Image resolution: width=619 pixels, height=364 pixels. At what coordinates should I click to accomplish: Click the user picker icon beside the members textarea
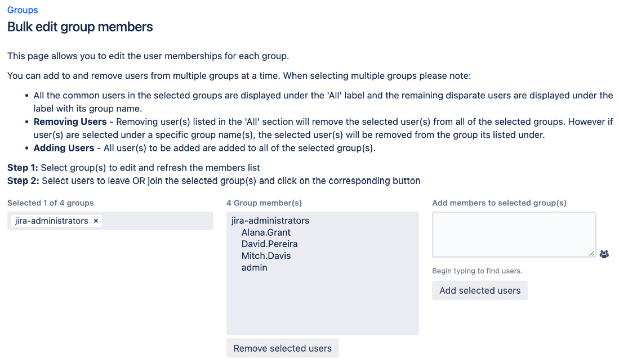(x=604, y=254)
